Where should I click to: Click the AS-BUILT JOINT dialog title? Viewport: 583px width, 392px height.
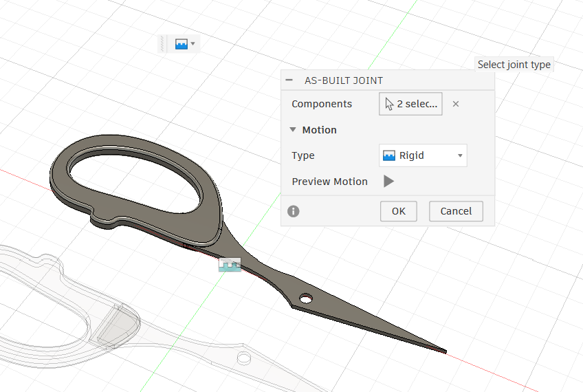tap(344, 80)
